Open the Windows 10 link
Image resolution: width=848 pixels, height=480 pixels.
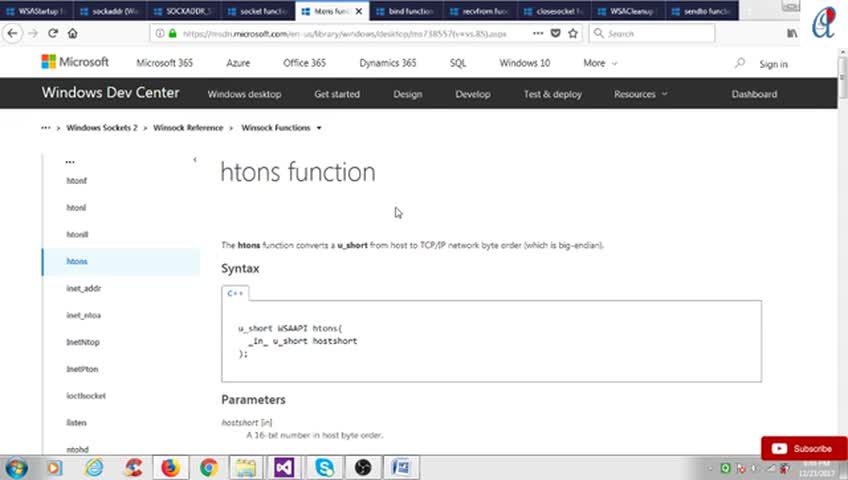point(525,63)
